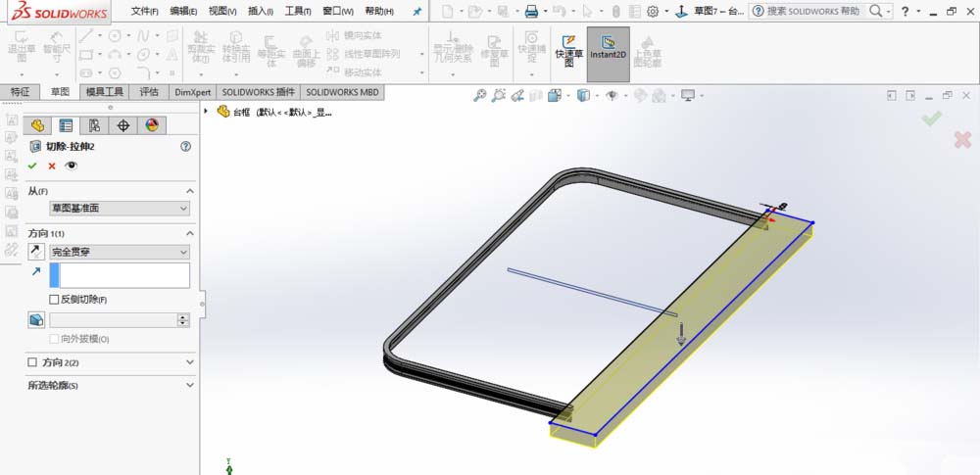Open the 编辑 menu
This screenshot has width=980, height=475.
pyautogui.click(x=183, y=11)
